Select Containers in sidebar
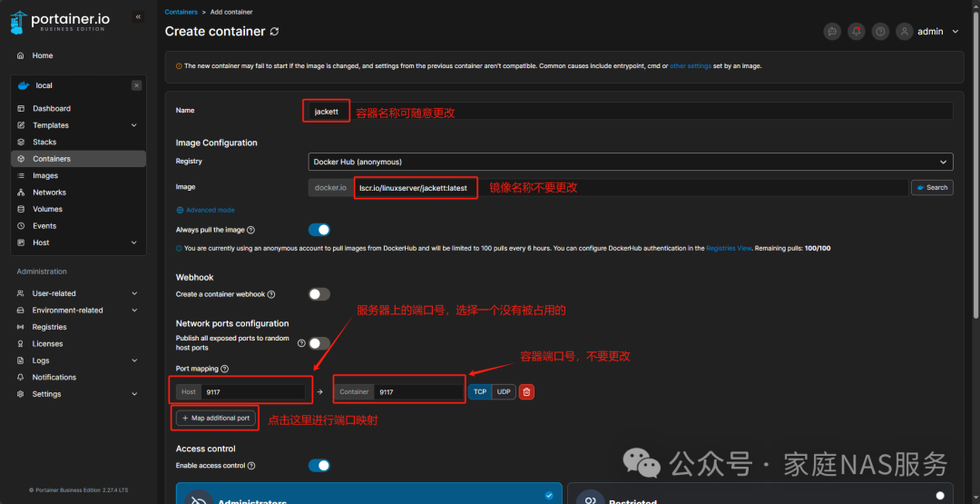Image resolution: width=980 pixels, height=504 pixels. tap(78, 159)
